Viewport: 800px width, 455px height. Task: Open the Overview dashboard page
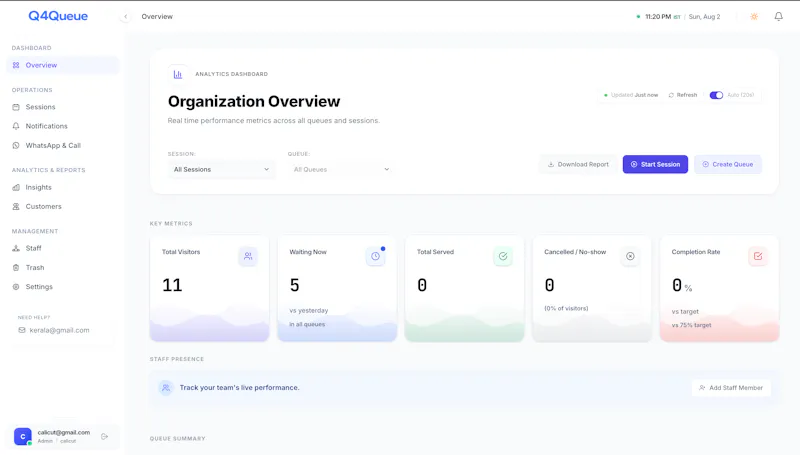(63, 65)
